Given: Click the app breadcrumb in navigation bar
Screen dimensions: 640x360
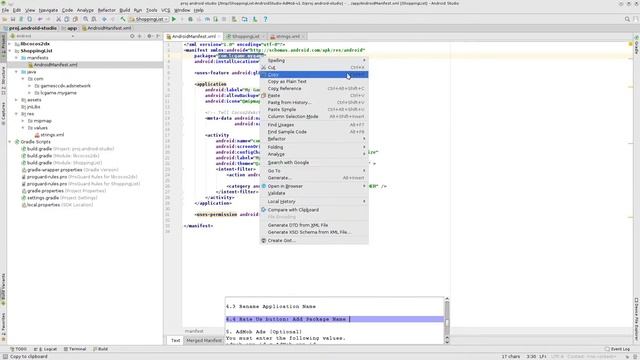Looking at the screenshot, I should coord(70,28).
